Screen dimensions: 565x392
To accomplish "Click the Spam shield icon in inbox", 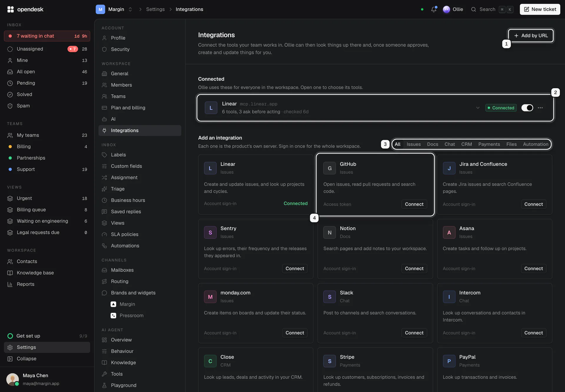I will coord(10,106).
